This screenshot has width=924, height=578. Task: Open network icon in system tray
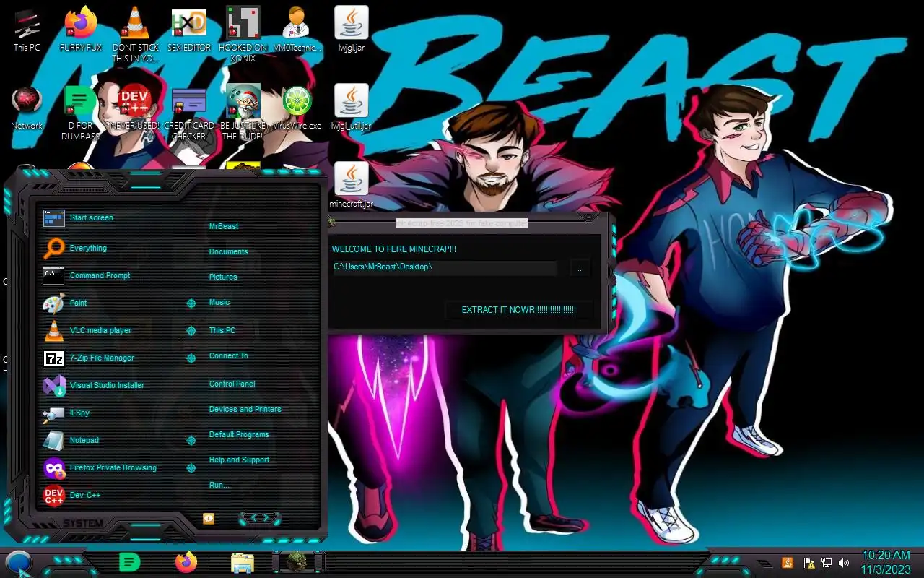(827, 563)
